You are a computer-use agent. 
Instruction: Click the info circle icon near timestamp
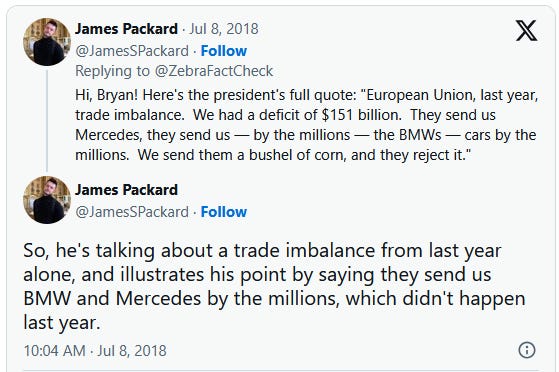(x=527, y=350)
